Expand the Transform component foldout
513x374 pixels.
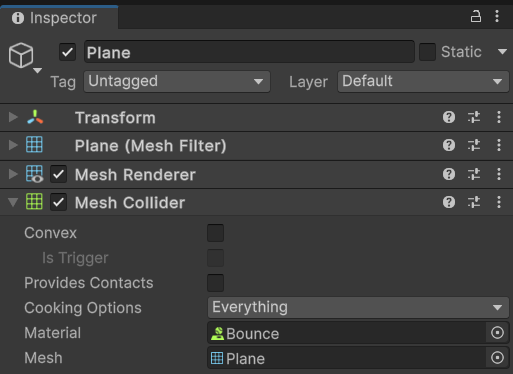tap(13, 117)
